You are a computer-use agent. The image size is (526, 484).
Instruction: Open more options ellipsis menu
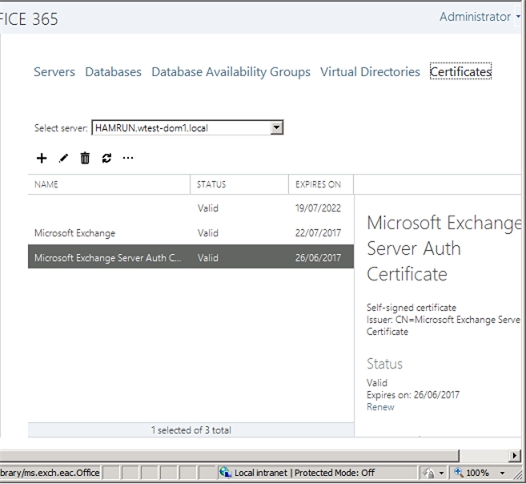click(128, 158)
